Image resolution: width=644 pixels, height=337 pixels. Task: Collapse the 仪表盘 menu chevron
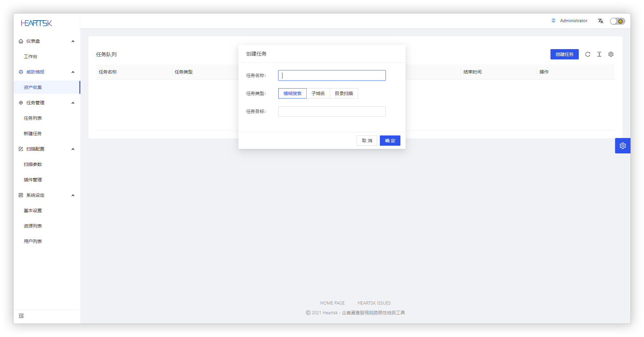[73, 41]
